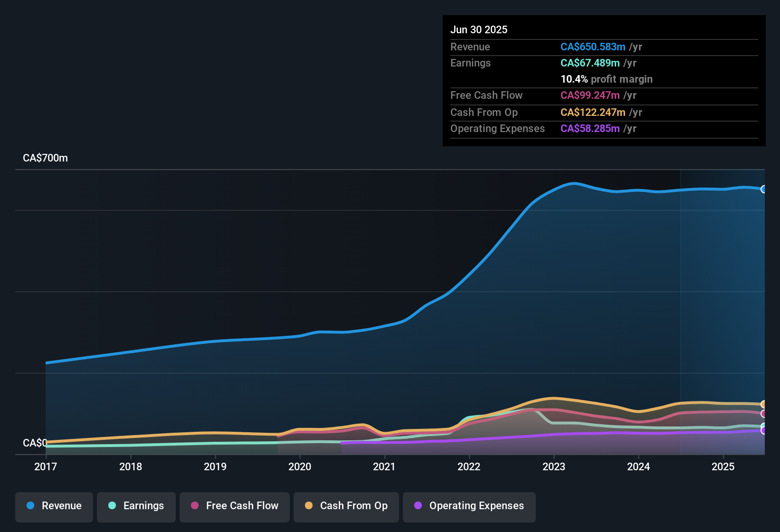Toggle the Operating Expenses legend button

pyautogui.click(x=469, y=507)
